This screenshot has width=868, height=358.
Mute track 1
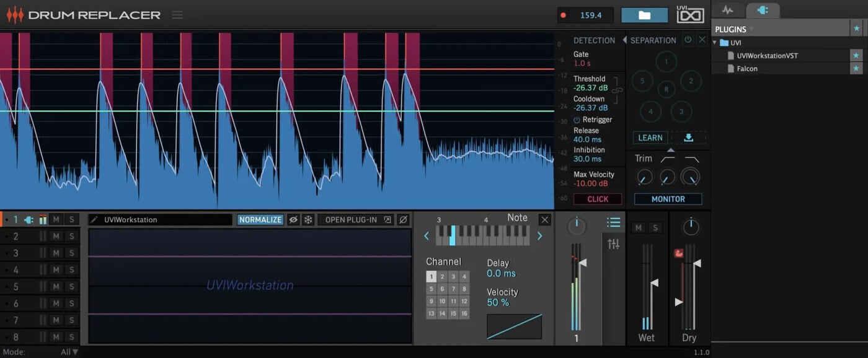56,219
